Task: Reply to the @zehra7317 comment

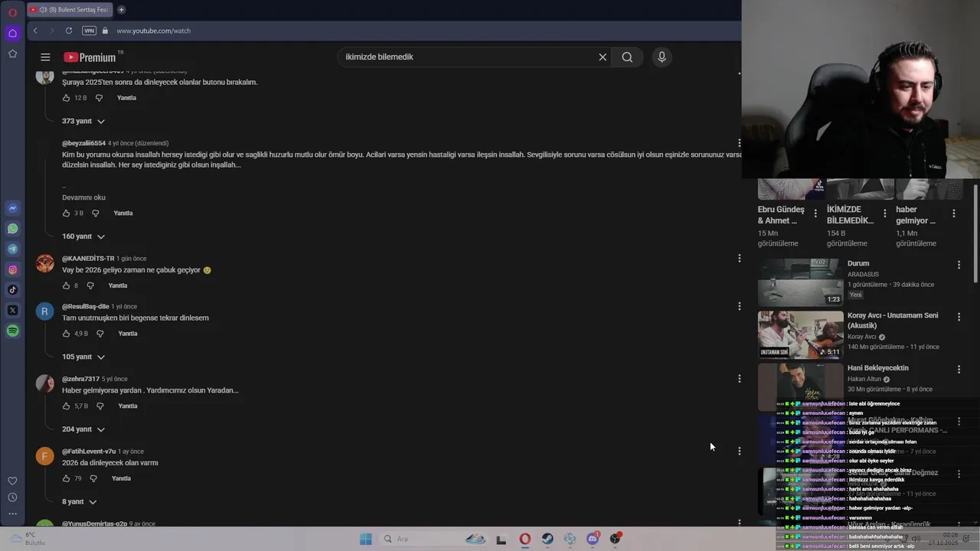Action: tap(128, 406)
